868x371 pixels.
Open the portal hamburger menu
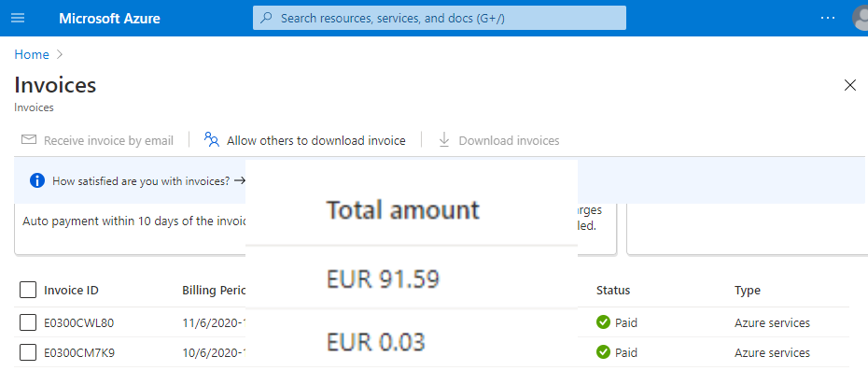18,19
